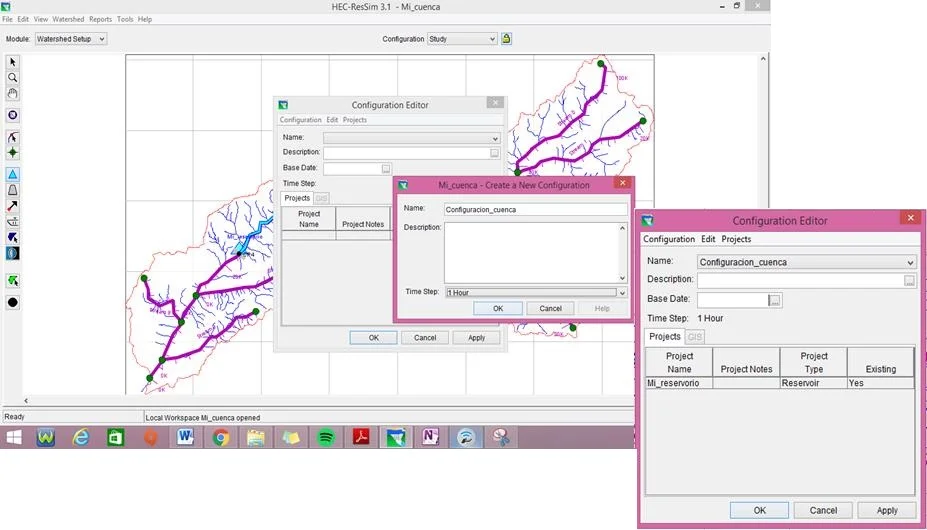This screenshot has height=530, width=927.
Task: Click Apply in background Configuration Editor
Action: (477, 338)
